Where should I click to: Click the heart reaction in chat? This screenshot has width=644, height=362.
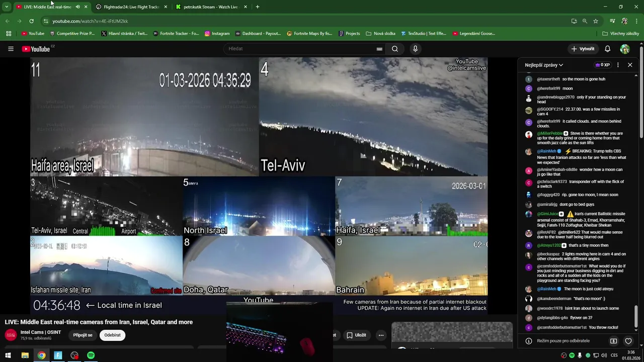628,341
